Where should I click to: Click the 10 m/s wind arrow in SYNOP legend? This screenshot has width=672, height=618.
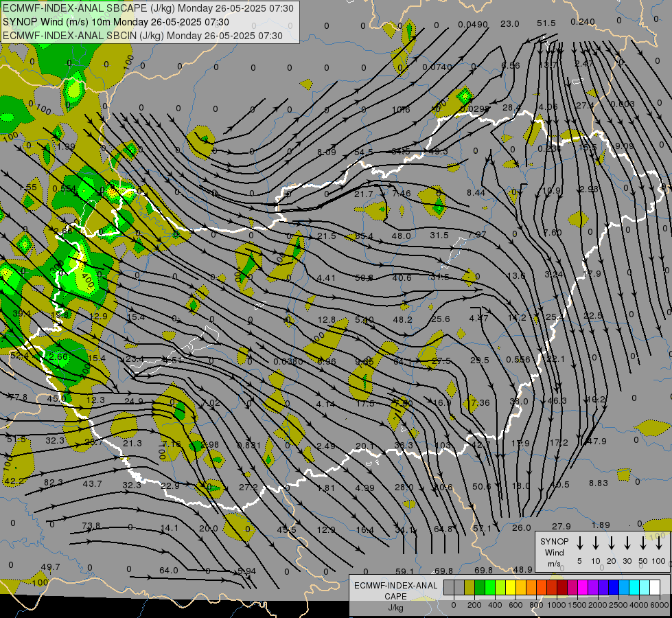pyautogui.click(x=596, y=543)
